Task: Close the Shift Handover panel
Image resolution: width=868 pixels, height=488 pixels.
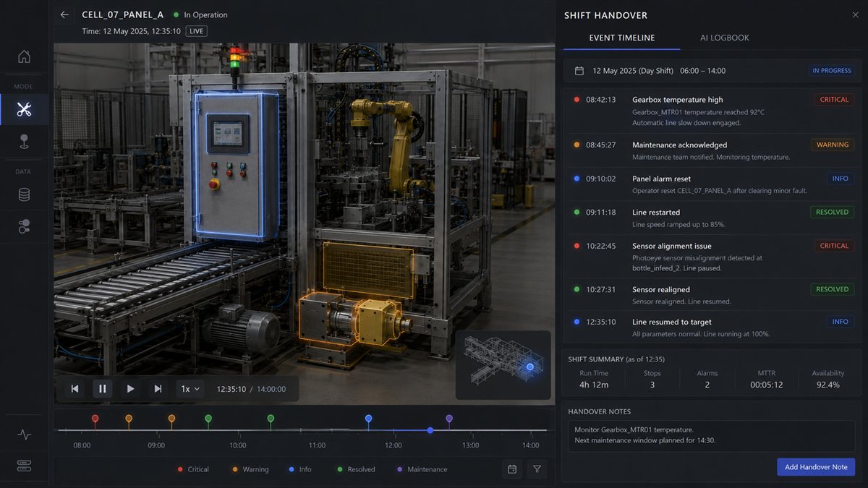Action: 856,14
